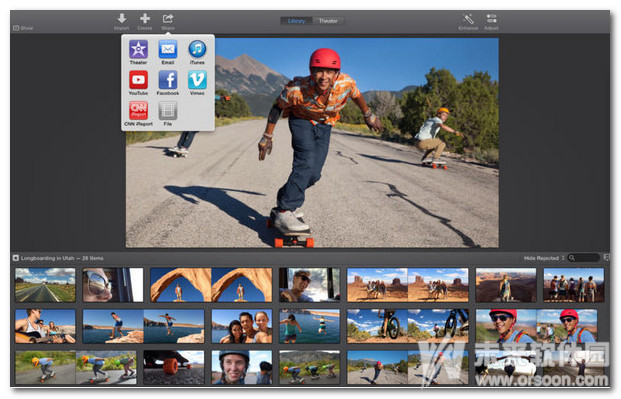Share to CNN iReport
The image size is (621, 399).
pyautogui.click(x=138, y=111)
